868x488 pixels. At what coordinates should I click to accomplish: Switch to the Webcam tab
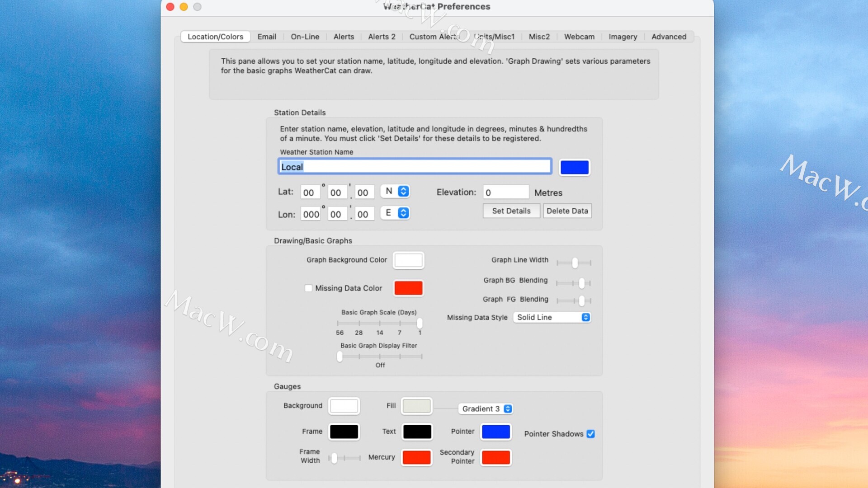coord(579,37)
